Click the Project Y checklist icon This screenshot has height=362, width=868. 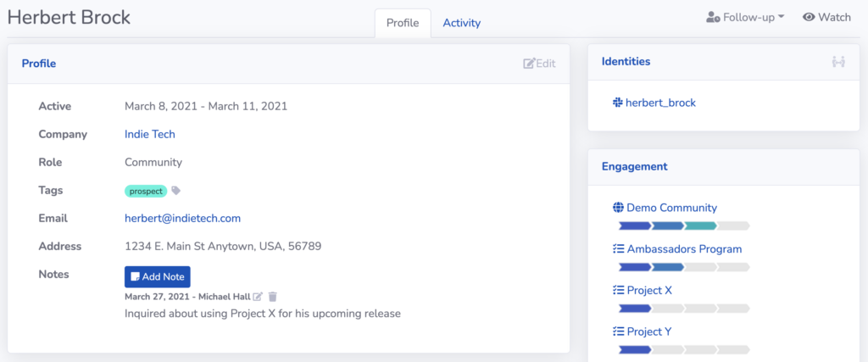(x=618, y=331)
